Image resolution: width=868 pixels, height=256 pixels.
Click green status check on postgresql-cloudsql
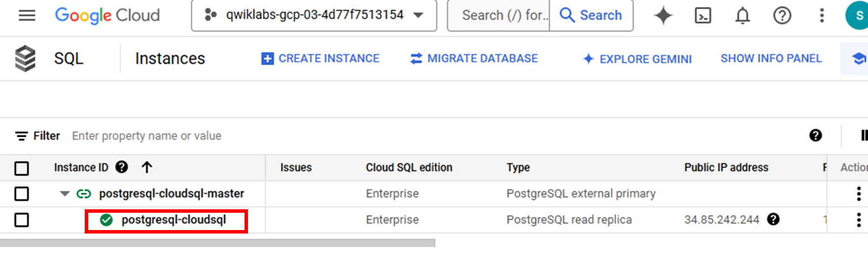[x=106, y=220]
